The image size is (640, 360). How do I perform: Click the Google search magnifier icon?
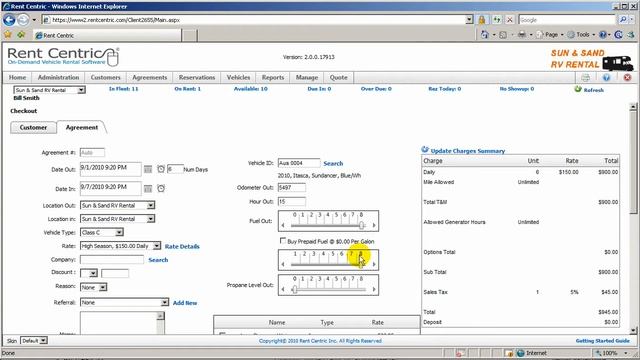pyautogui.click(x=623, y=20)
